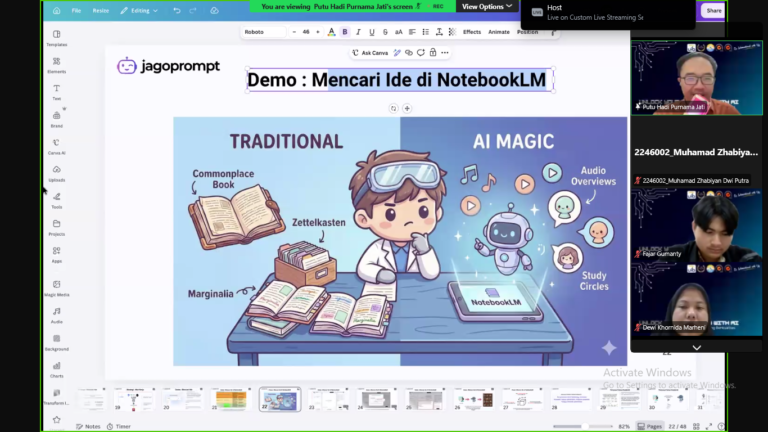Viewport: 768px width, 432px height.
Task: Open the Effects options
Action: point(472,32)
